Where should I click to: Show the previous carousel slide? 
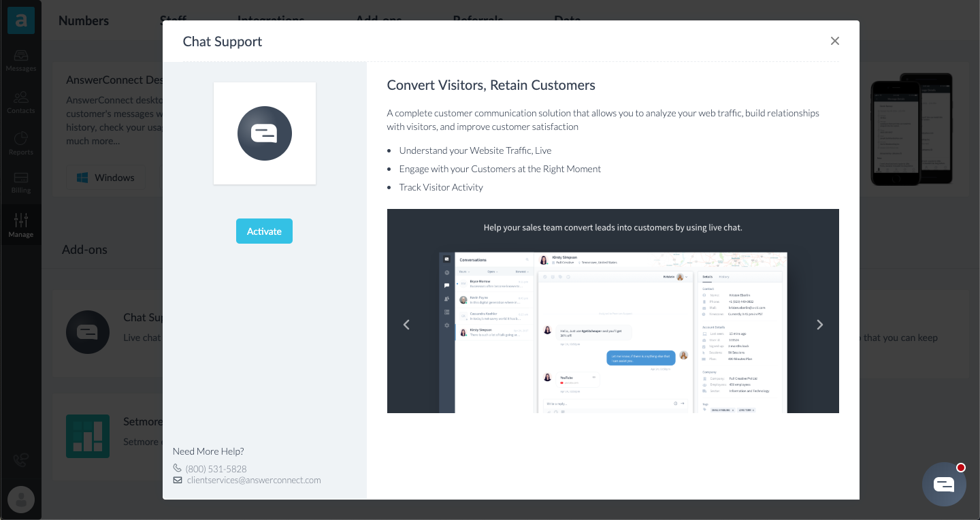(x=406, y=325)
